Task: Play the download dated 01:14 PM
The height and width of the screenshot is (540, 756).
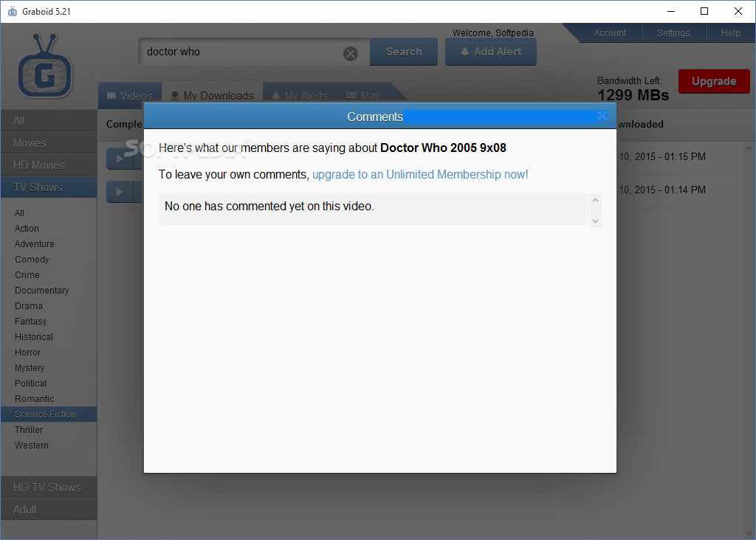Action: click(x=120, y=193)
